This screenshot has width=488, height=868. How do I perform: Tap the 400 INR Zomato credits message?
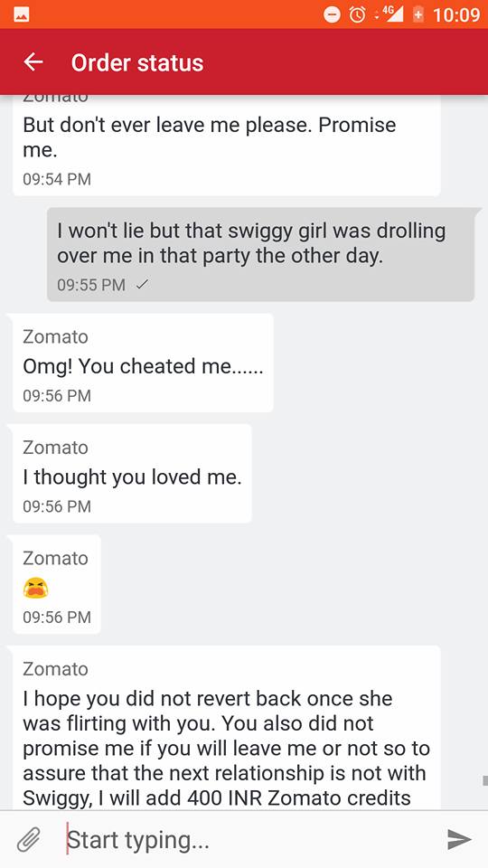226,728
